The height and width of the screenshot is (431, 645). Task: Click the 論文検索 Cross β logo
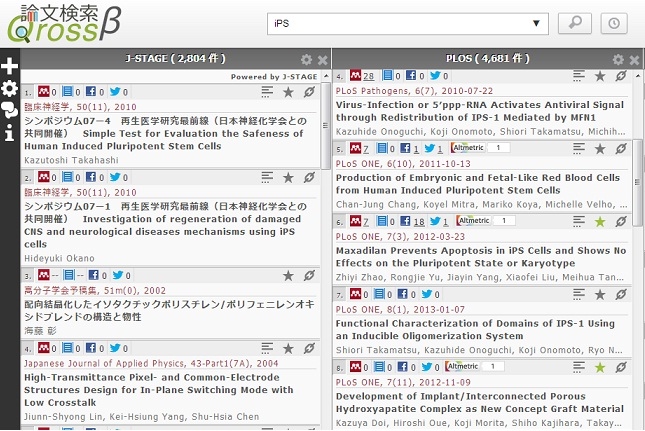pos(65,24)
